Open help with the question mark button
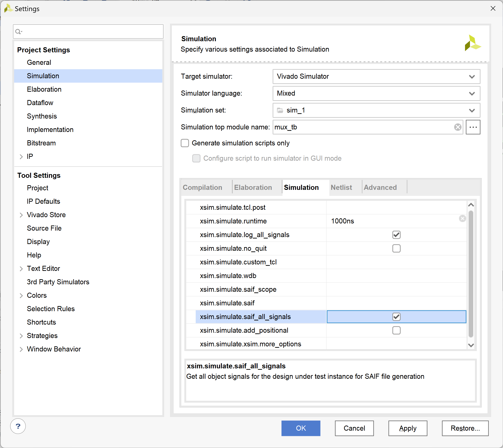The width and height of the screenshot is (503, 448). (18, 426)
